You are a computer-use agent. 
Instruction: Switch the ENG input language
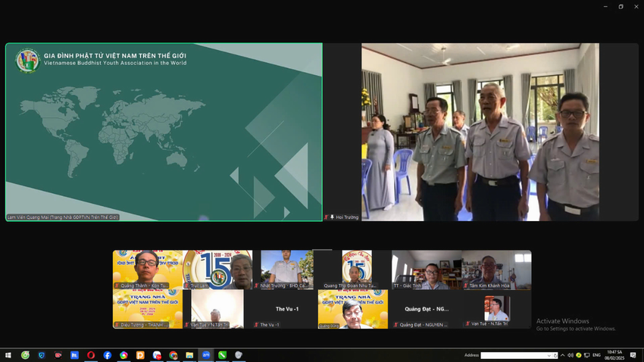596,355
